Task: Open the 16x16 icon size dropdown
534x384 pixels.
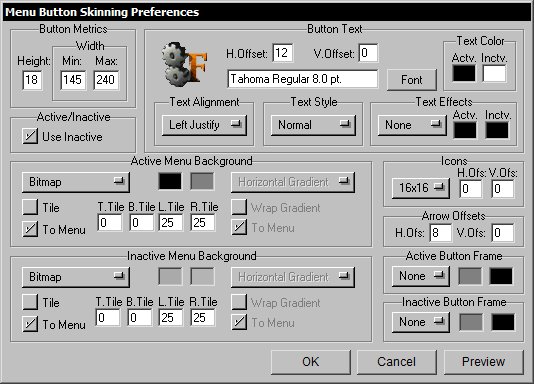Action: tap(421, 188)
